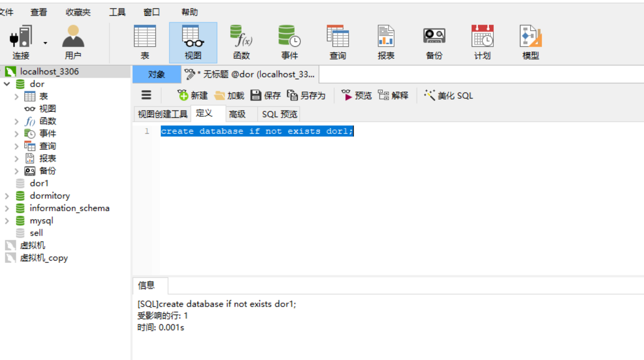Open the 函数 (Functions) toolbar icon

coord(241,42)
